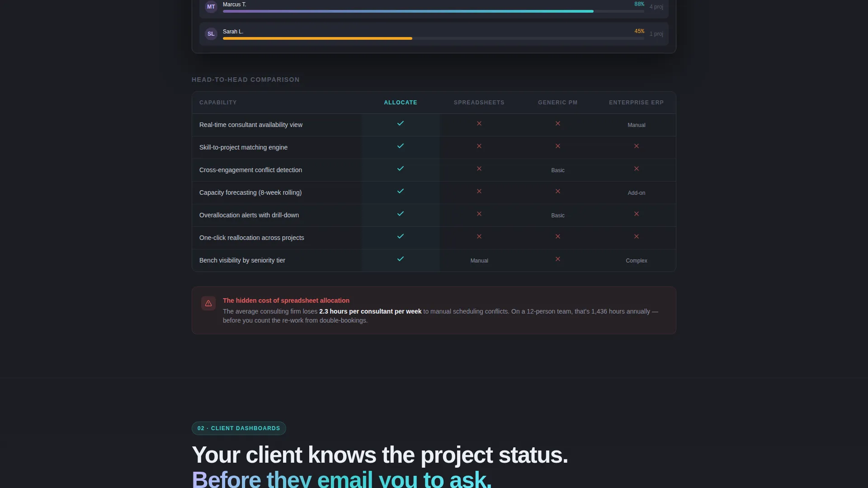Select the Generic PM column header
Viewport: 868px width, 488px height.
pyautogui.click(x=558, y=103)
